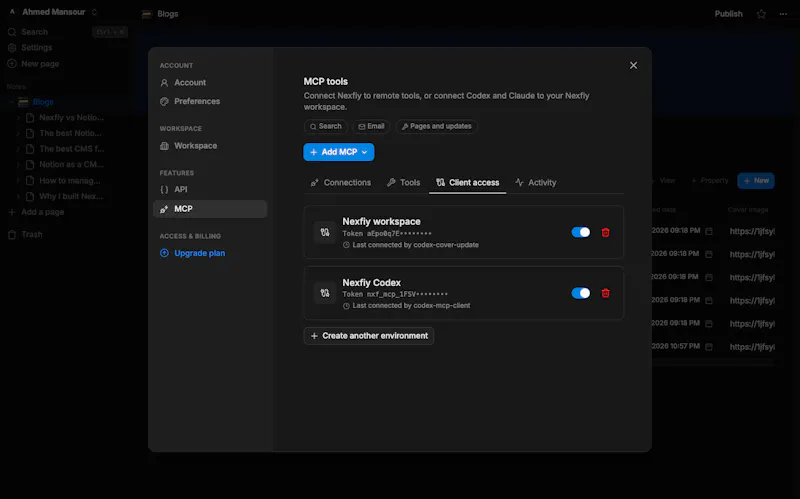Open the more options ellipsis menu
Screen dimensions: 800x499
(x=783, y=14)
